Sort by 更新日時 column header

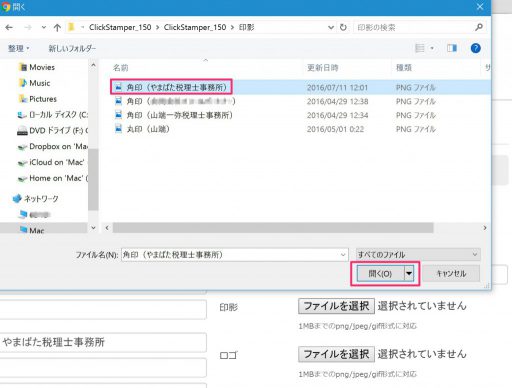323,68
